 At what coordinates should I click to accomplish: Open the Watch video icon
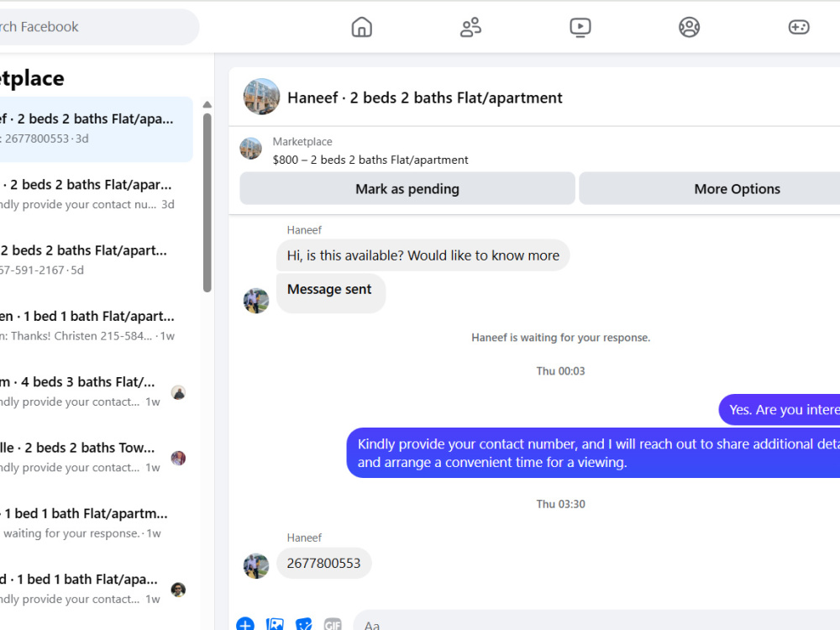[x=580, y=27]
